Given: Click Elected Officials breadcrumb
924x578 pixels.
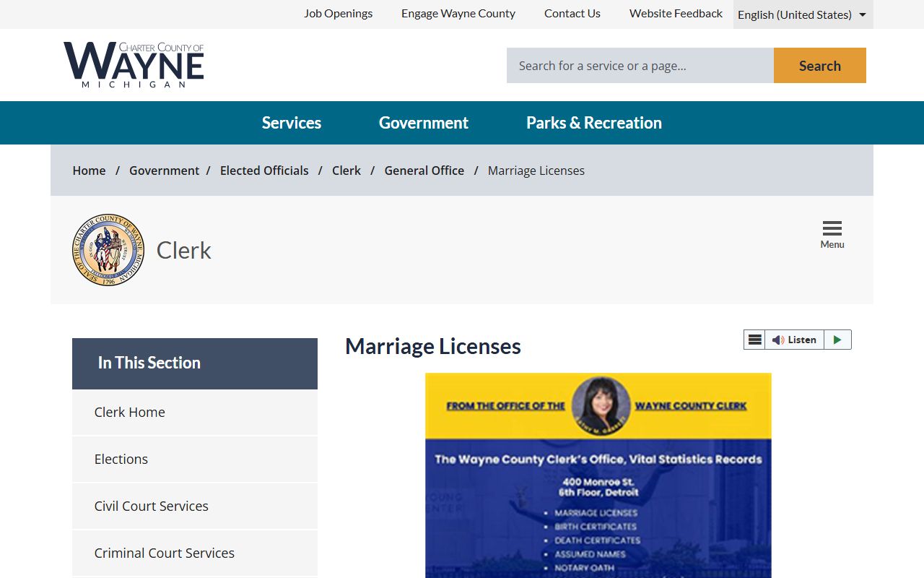Looking at the screenshot, I should 264,171.
